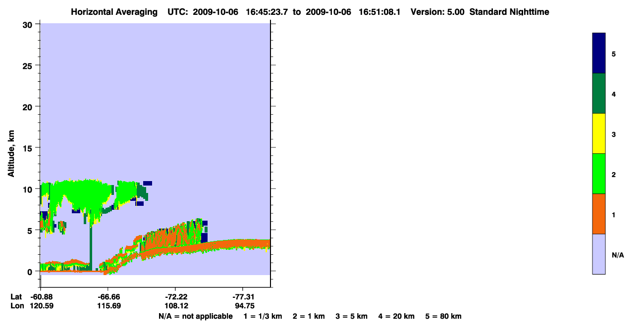Click the end time '16:51:08.1'
644x330 pixels.
coord(380,12)
